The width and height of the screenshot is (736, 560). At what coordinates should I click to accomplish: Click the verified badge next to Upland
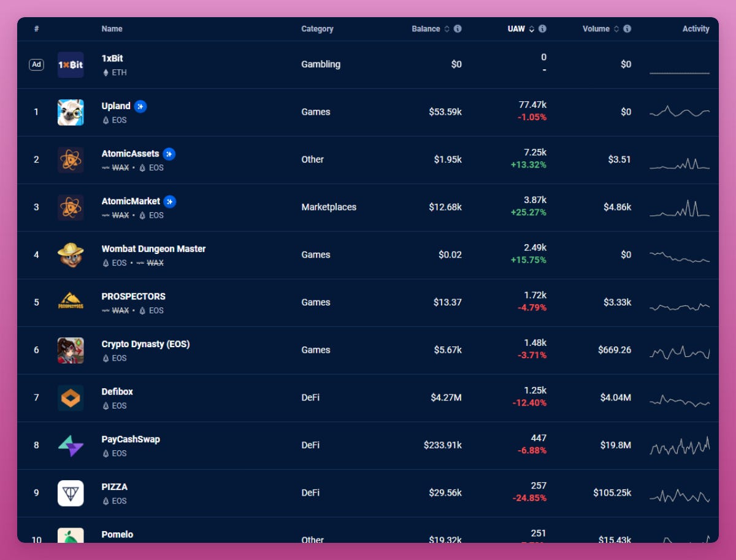click(x=139, y=106)
